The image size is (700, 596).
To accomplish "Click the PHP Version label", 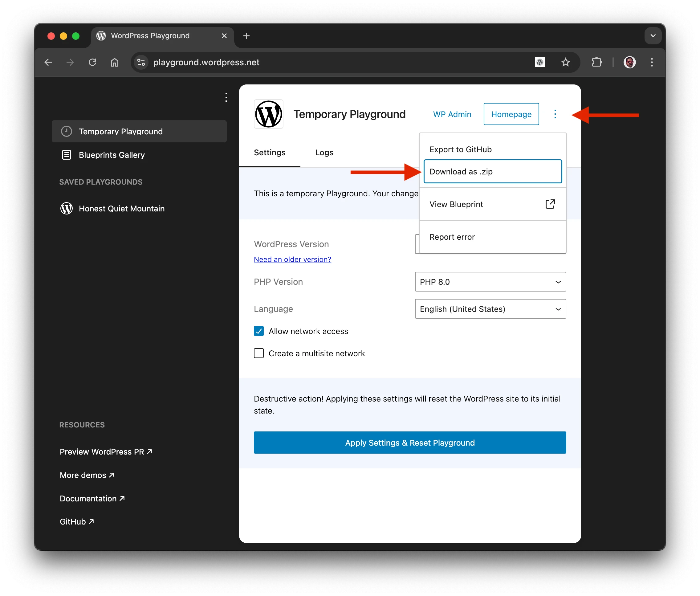I will point(279,282).
